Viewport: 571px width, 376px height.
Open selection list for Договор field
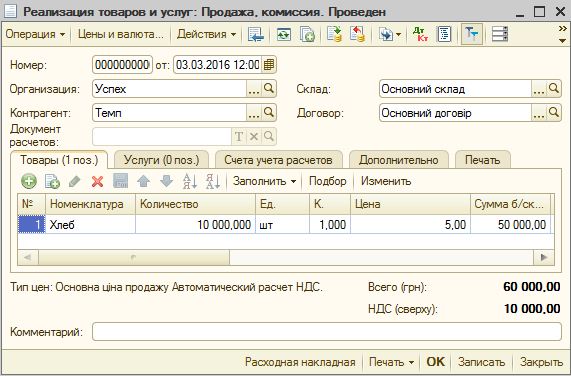pyautogui.click(x=539, y=113)
